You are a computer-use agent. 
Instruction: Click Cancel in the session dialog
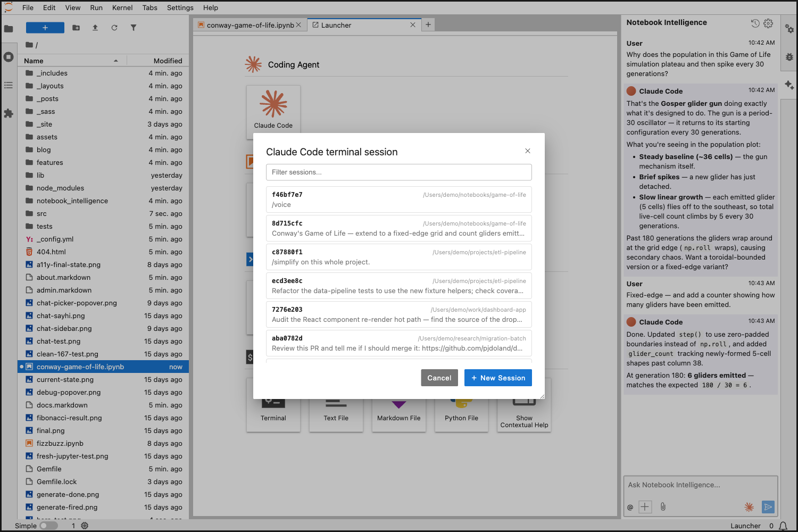439,378
